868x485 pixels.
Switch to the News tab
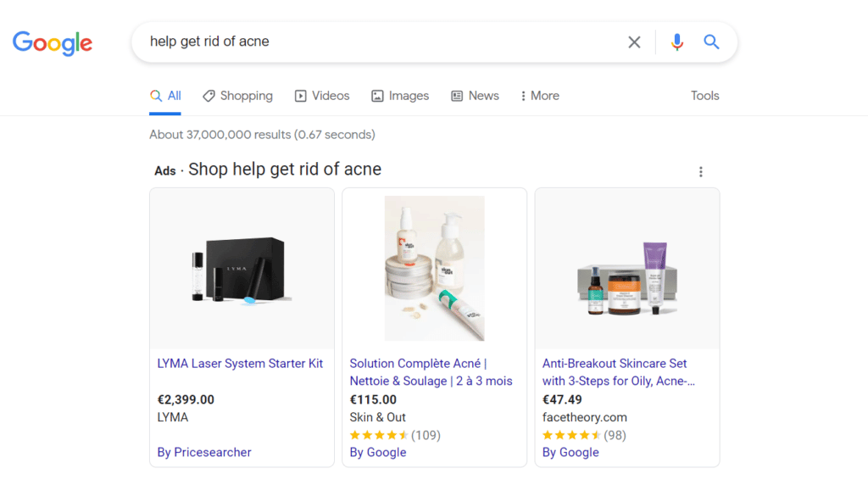point(475,96)
